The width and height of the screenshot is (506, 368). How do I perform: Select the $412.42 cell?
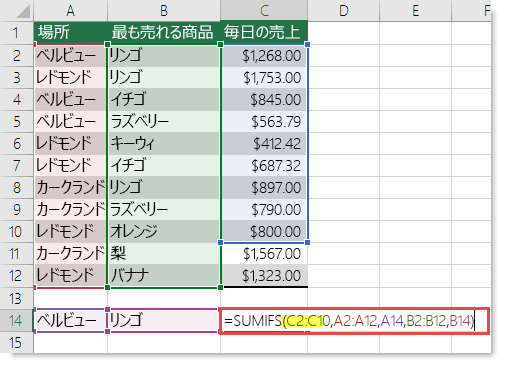pos(264,143)
